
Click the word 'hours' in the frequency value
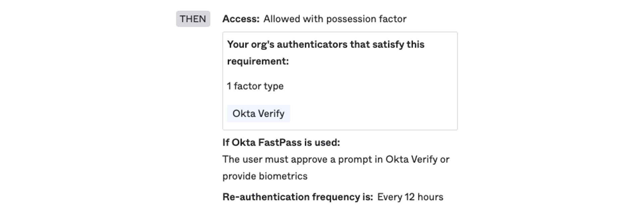430,197
